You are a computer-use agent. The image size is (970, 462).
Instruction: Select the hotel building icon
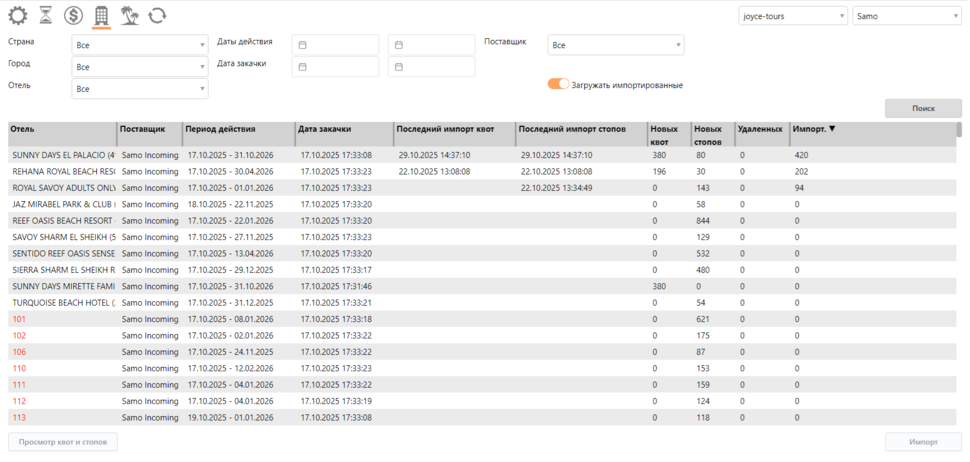point(101,15)
